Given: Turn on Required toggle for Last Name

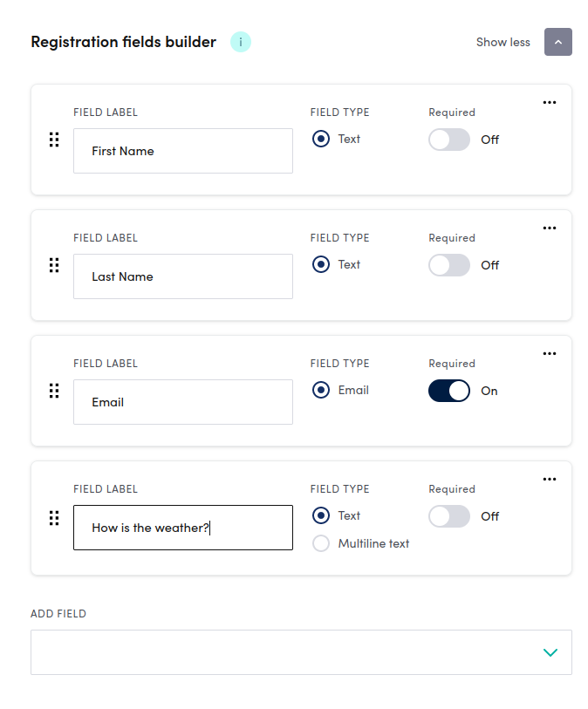Looking at the screenshot, I should coord(449,265).
